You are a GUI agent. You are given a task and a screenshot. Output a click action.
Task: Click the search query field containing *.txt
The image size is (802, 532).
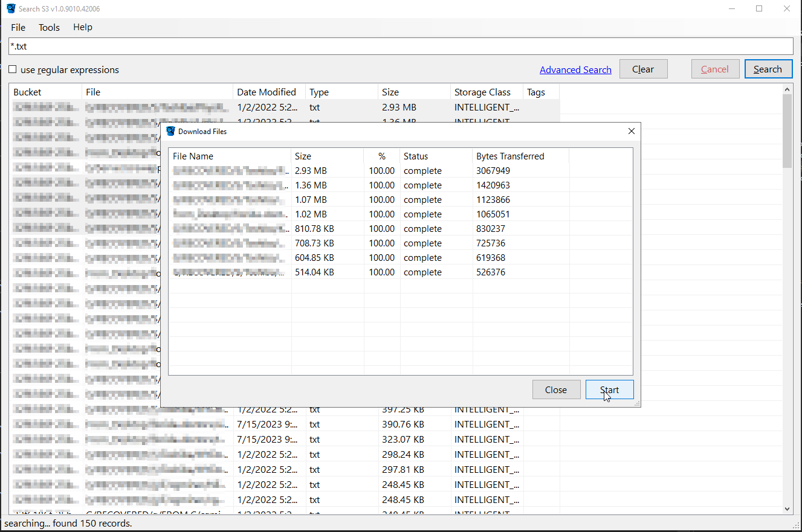(x=401, y=46)
